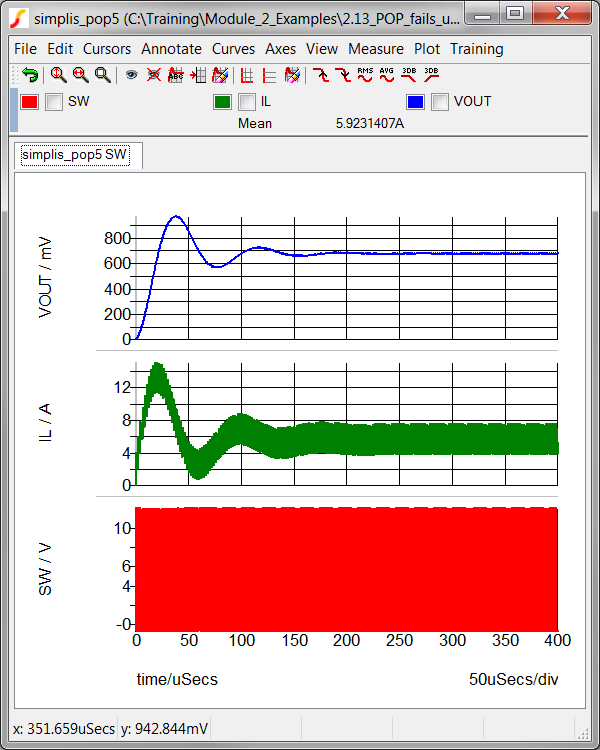Viewport: 600px width, 750px height.
Task: Click the hide-curves crossed eye icon
Action: click(154, 75)
